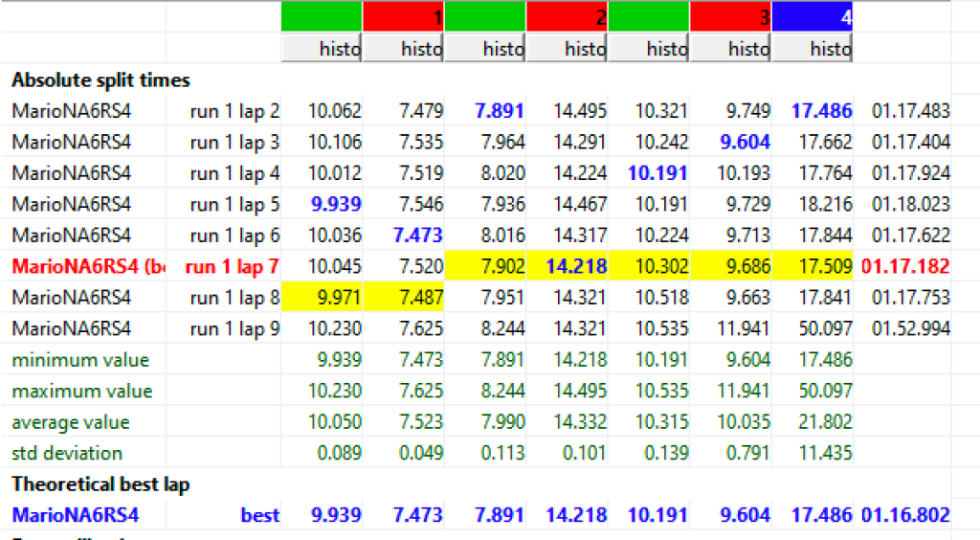The height and width of the screenshot is (540, 980).
Task: Select the 'std deviation' row label
Action: 67,453
